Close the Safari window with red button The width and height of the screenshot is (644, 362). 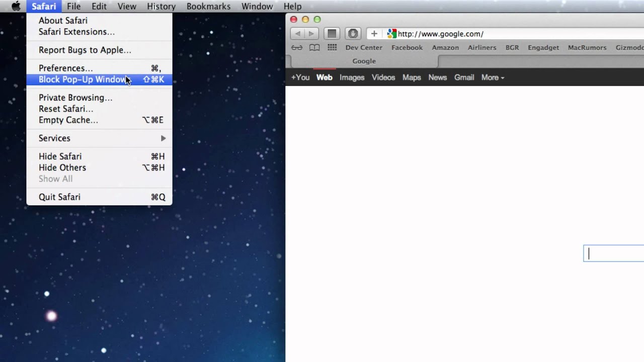click(x=294, y=20)
